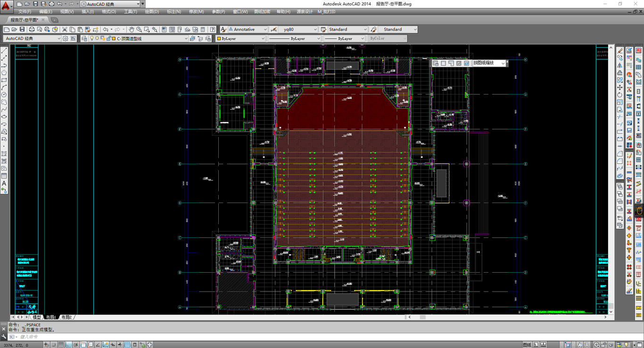Open Layer Properties Manager icon
Image resolution: width=644 pixels, height=348 pixels.
click(x=84, y=39)
